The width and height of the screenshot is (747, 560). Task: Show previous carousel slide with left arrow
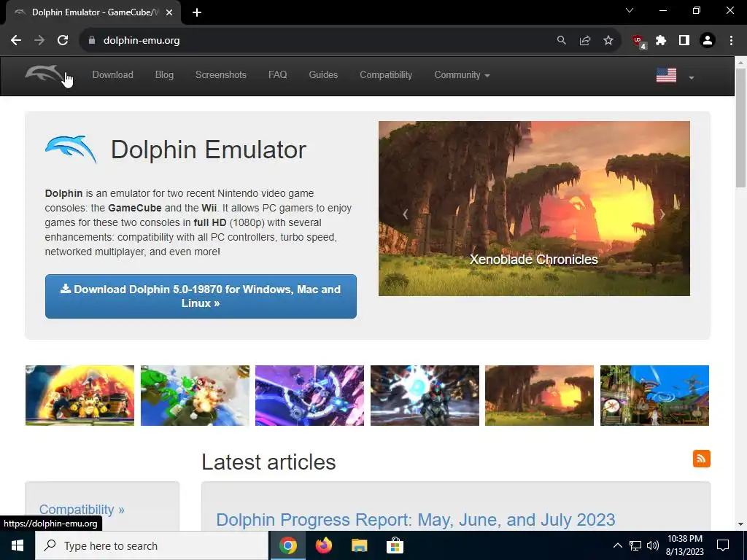[406, 214]
